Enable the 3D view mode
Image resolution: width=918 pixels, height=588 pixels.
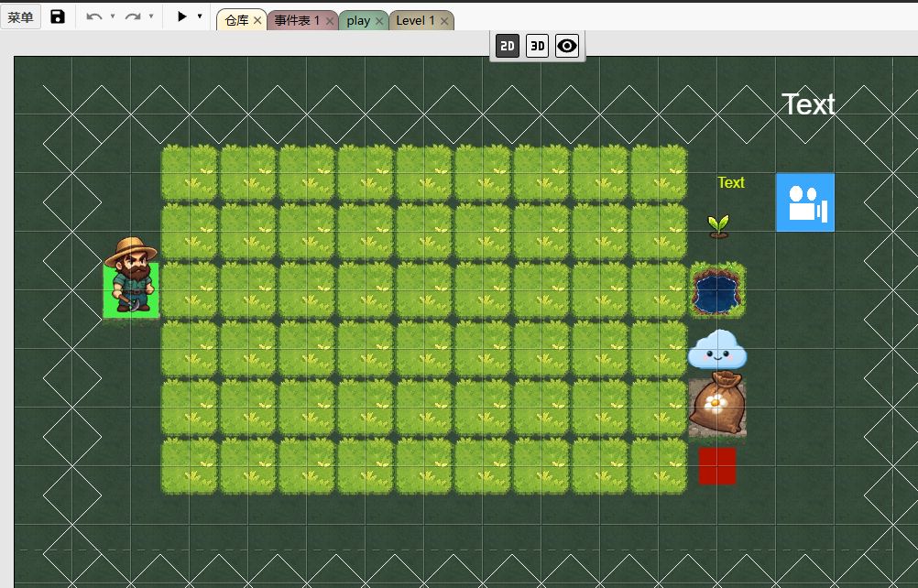pyautogui.click(x=538, y=46)
